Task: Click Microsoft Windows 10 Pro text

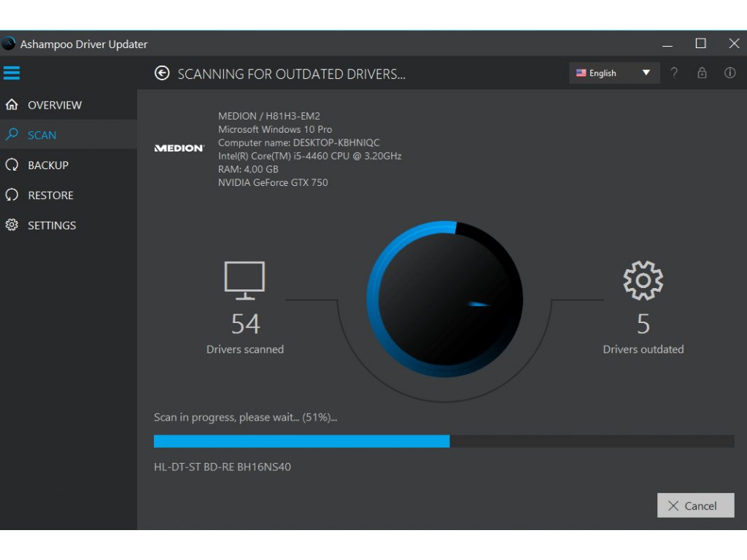Action: coord(275,129)
